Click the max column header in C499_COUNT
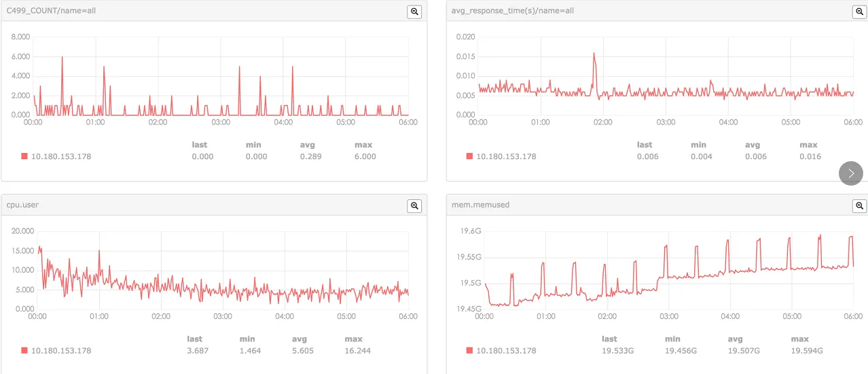The image size is (868, 374). tap(363, 145)
